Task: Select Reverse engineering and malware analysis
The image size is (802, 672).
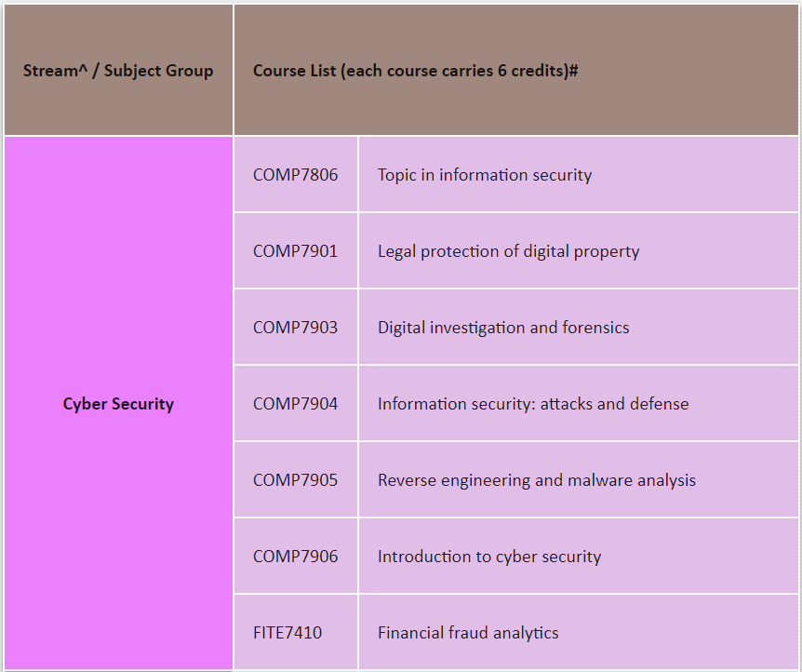Action: pyautogui.click(x=536, y=480)
